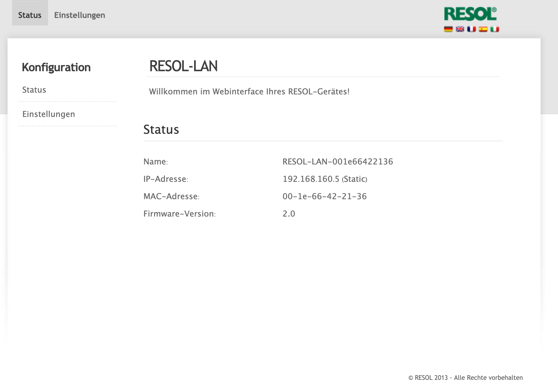Click the RESOL-LAN page heading
558x392 pixels.
tap(183, 66)
